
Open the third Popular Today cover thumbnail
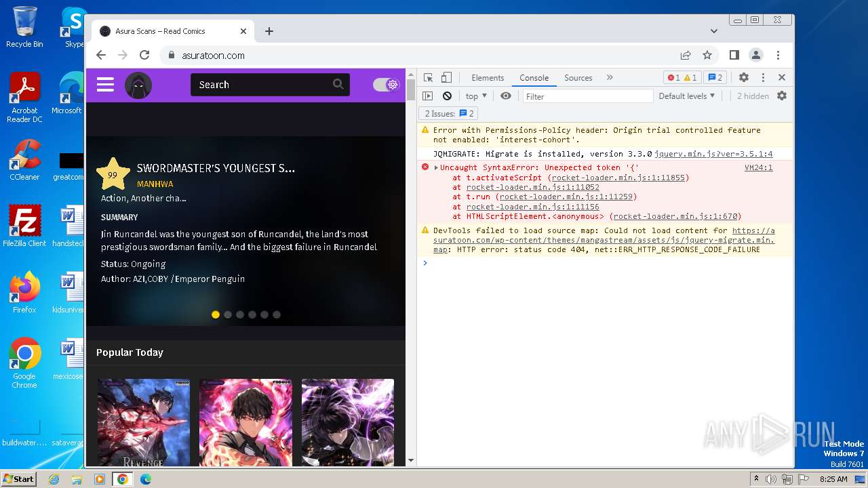point(348,422)
